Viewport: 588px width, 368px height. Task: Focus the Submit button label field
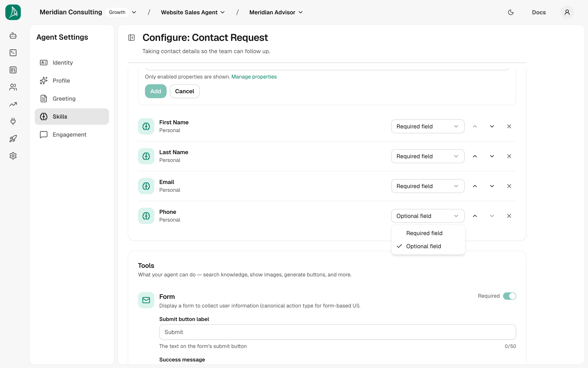[x=337, y=332]
